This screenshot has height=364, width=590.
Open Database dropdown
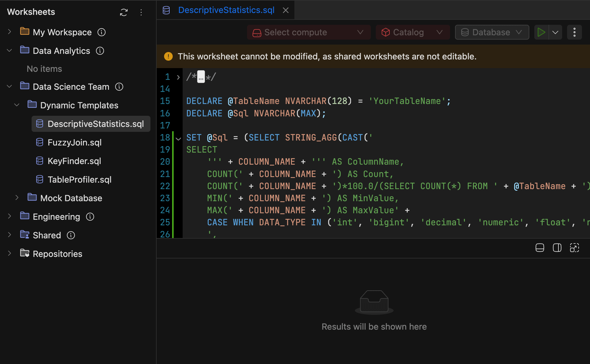[492, 32]
